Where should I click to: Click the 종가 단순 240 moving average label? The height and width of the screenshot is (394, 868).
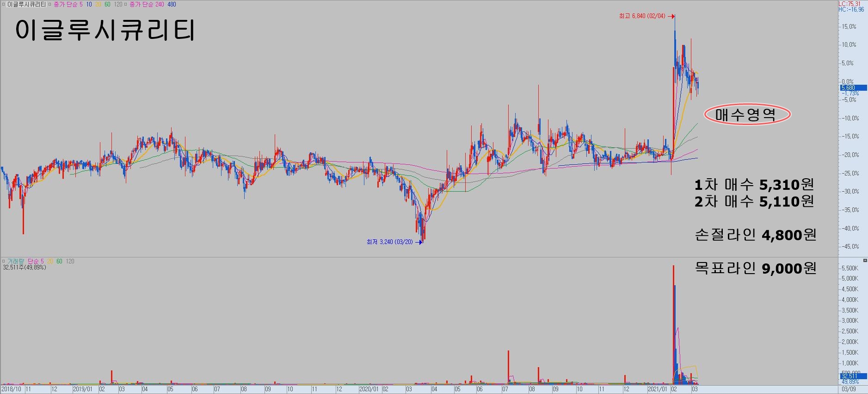(147, 4)
